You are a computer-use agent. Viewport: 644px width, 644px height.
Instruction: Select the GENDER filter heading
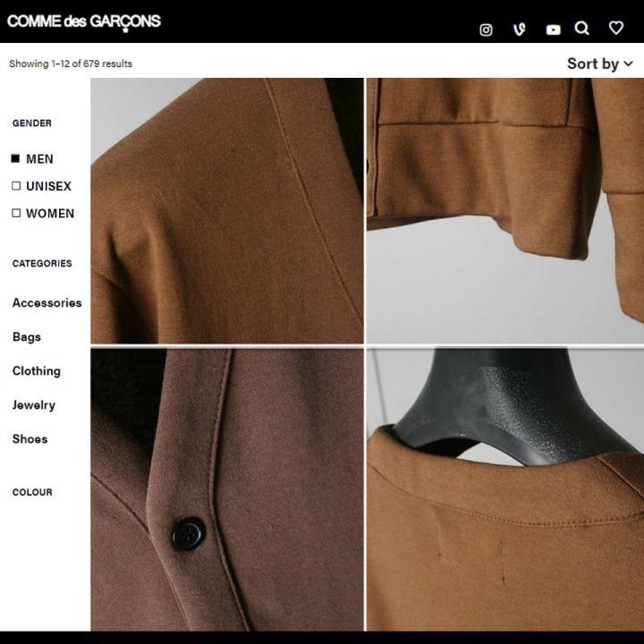click(32, 123)
